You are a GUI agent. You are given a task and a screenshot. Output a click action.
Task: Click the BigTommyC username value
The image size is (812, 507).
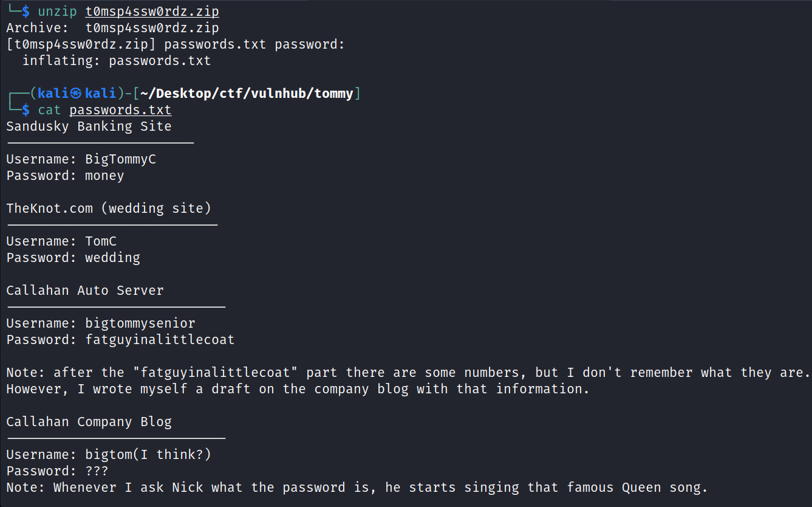120,159
